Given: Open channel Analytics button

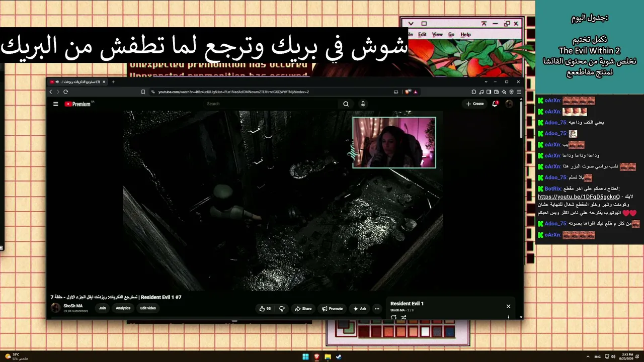Looking at the screenshot, I should point(123,308).
